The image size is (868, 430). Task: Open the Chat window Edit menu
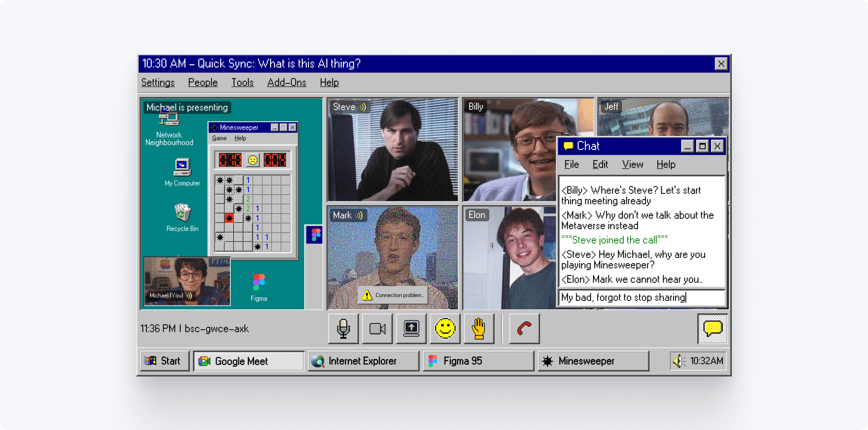[x=600, y=164]
